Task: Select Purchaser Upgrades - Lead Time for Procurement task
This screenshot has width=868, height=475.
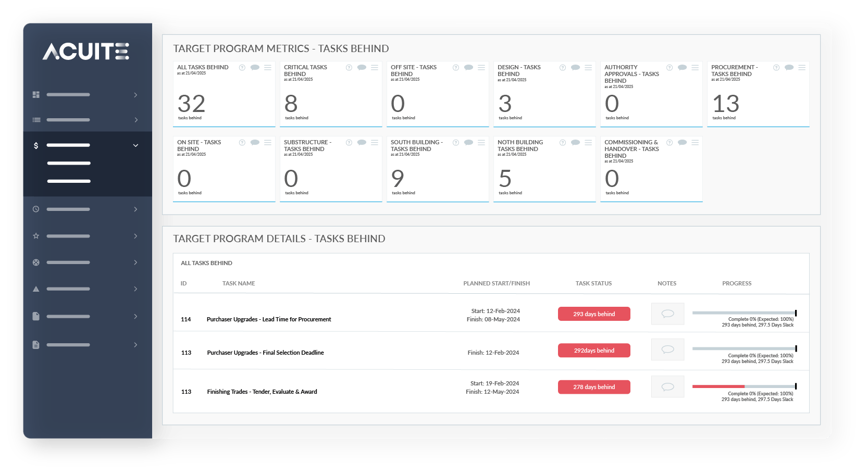Action: click(269, 319)
